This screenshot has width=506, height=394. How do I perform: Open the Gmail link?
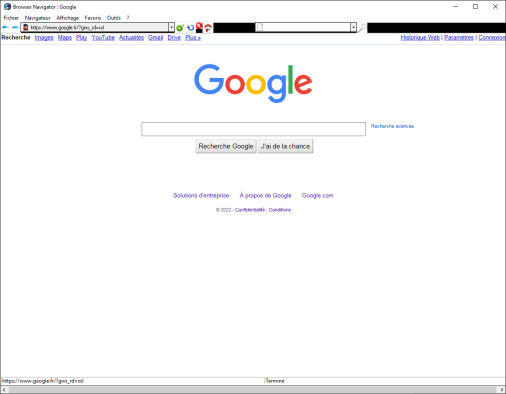[x=156, y=38]
